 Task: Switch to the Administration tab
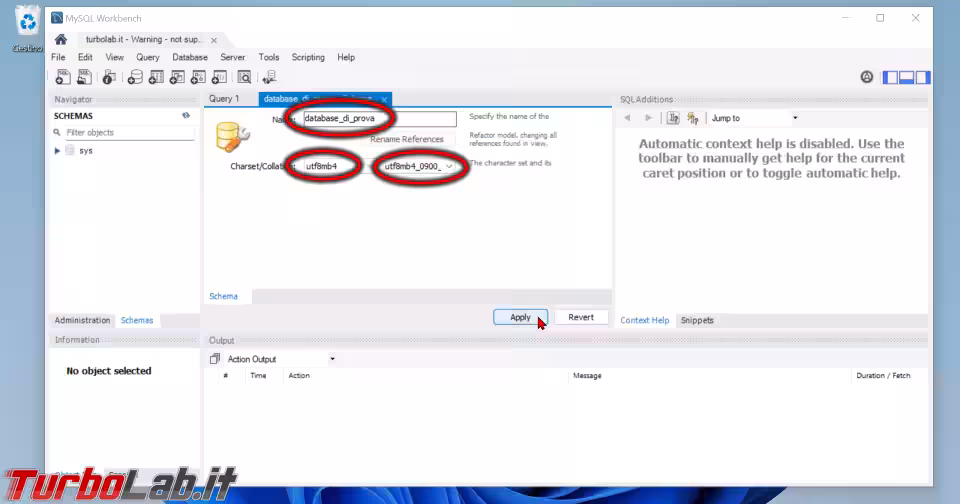click(82, 320)
